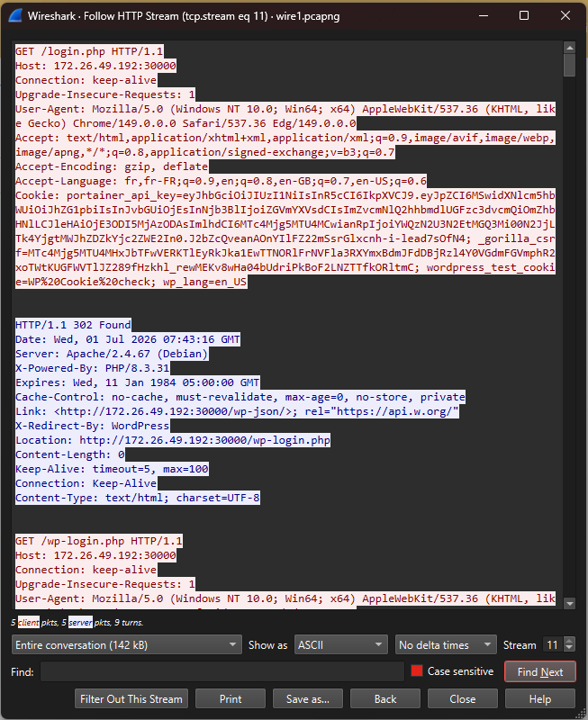
Task: Close the window using title bar X
Action: pos(565,15)
